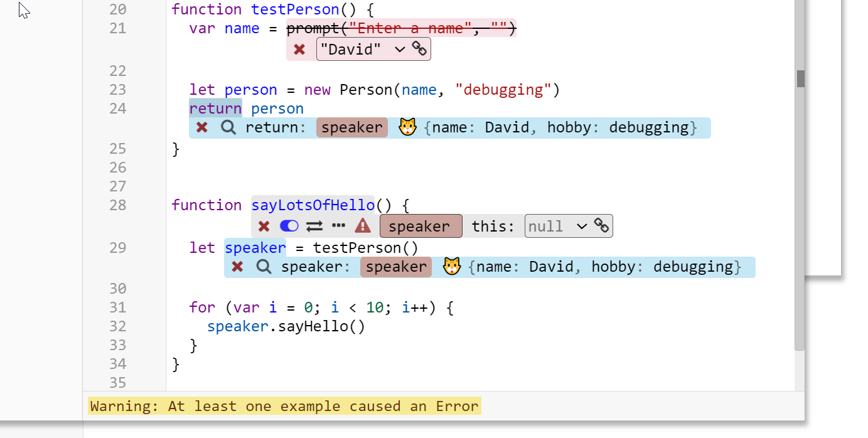This screenshot has width=868, height=438.
Task: Click the cat emoji in the return probe
Action: pos(407,127)
